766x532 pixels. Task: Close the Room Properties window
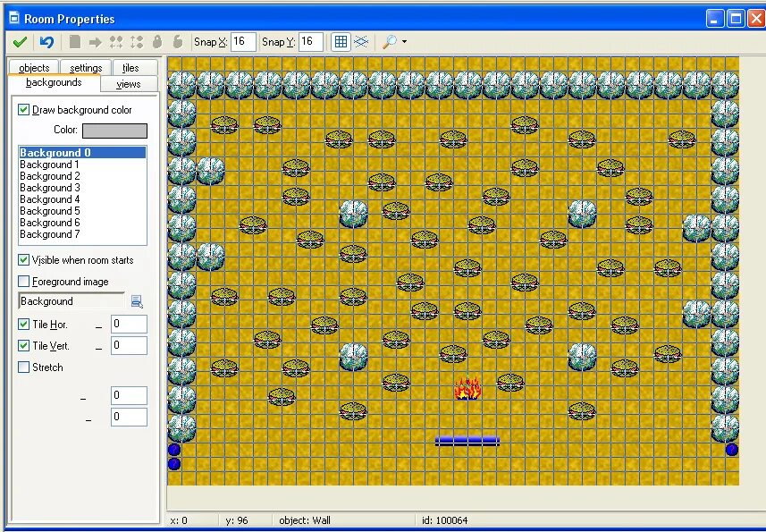[x=756, y=19]
